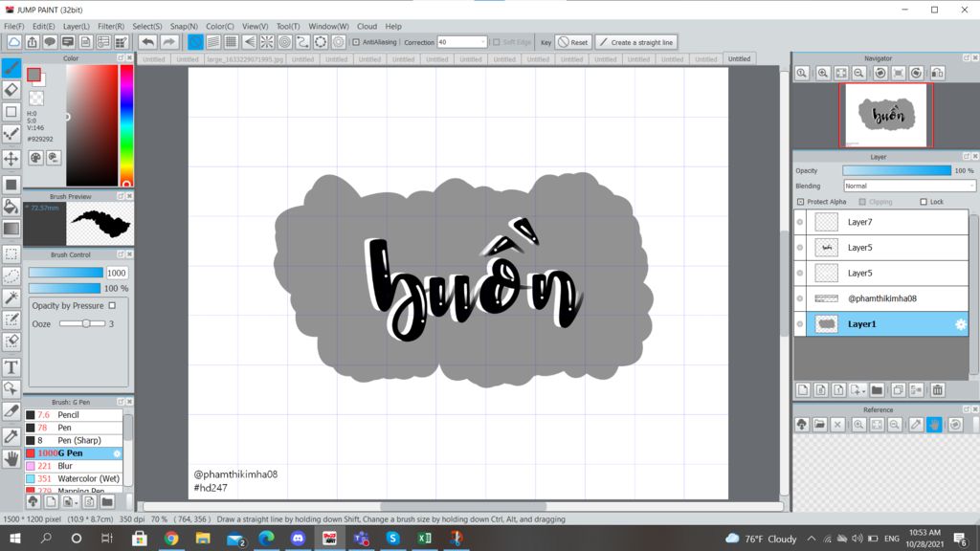
Task: Select the Bucket fill tool
Action: (11, 207)
